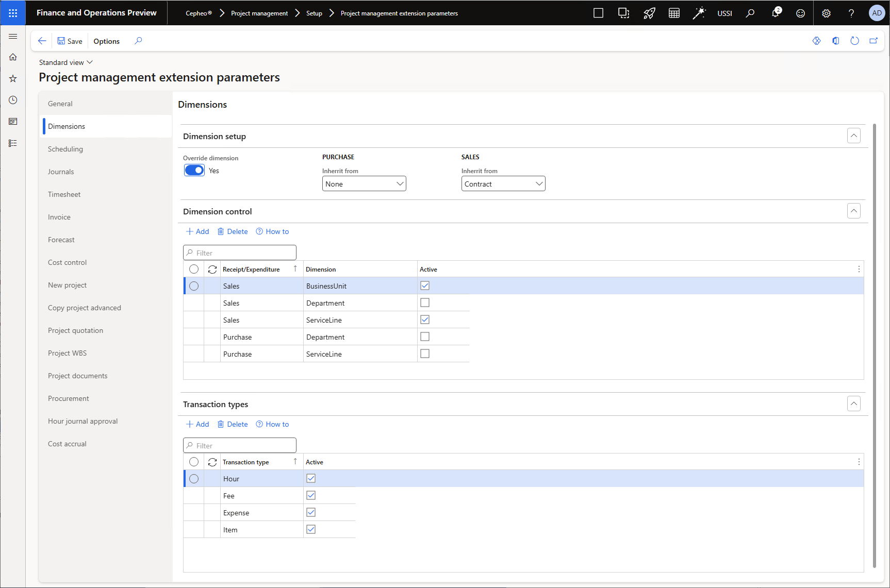Click the notifications bell icon
Viewport: 890px width, 588px height.
click(775, 13)
